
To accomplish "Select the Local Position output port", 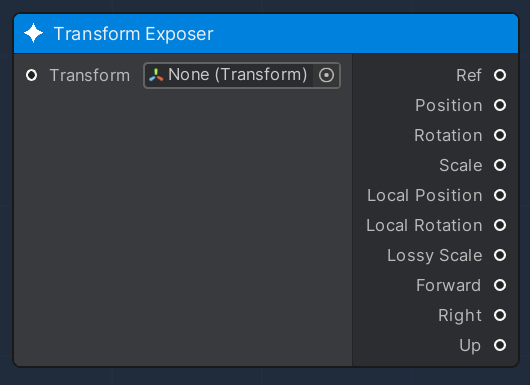I will tap(500, 195).
